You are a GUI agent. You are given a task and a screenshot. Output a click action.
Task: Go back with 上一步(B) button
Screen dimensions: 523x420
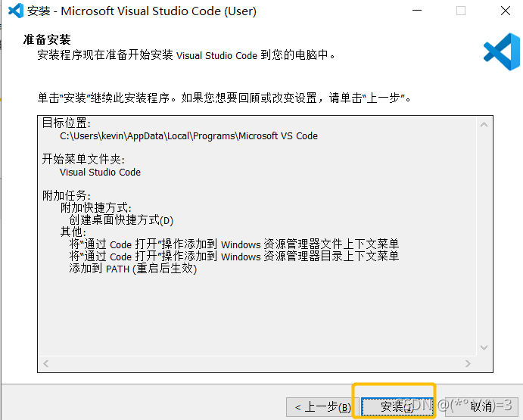[x=322, y=406]
